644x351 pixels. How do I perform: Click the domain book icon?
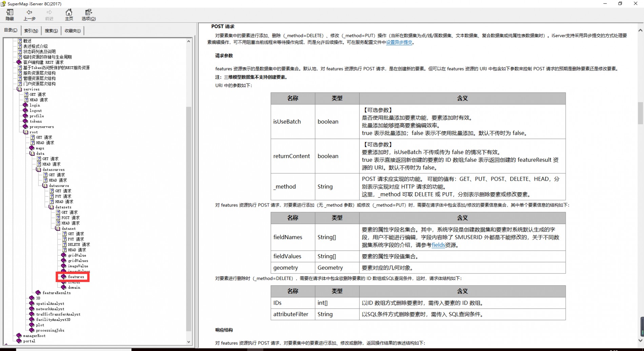pyautogui.click(x=64, y=287)
